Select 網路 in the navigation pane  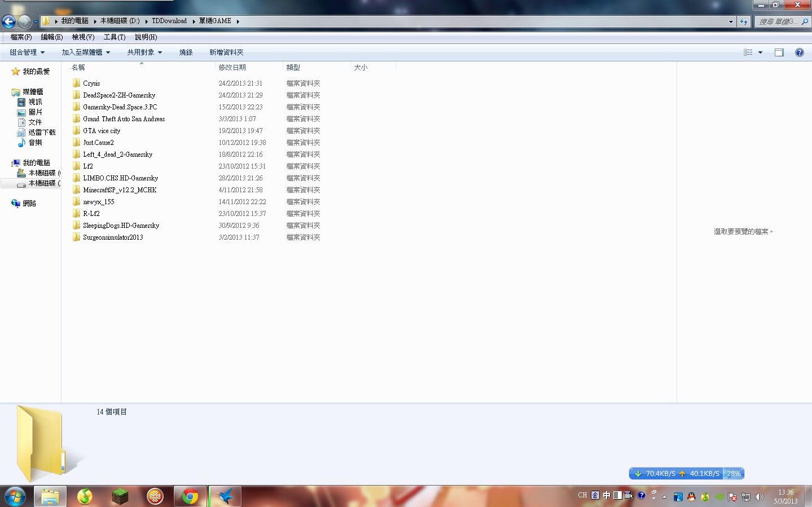pos(29,204)
